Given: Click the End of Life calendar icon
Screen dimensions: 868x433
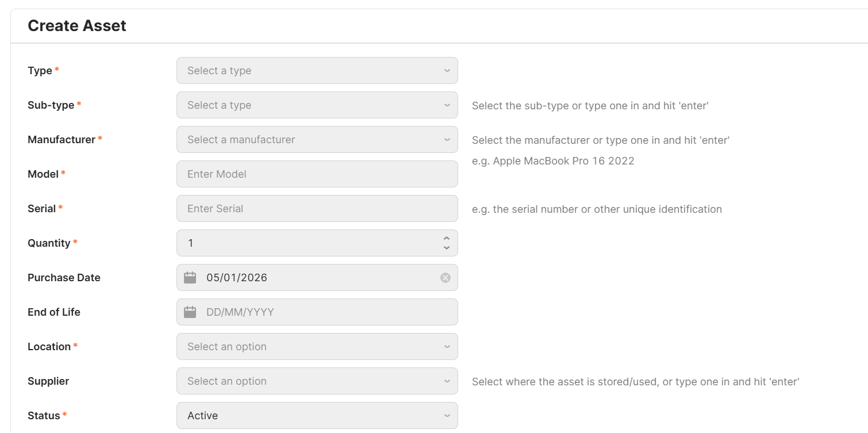Looking at the screenshot, I should coord(190,312).
